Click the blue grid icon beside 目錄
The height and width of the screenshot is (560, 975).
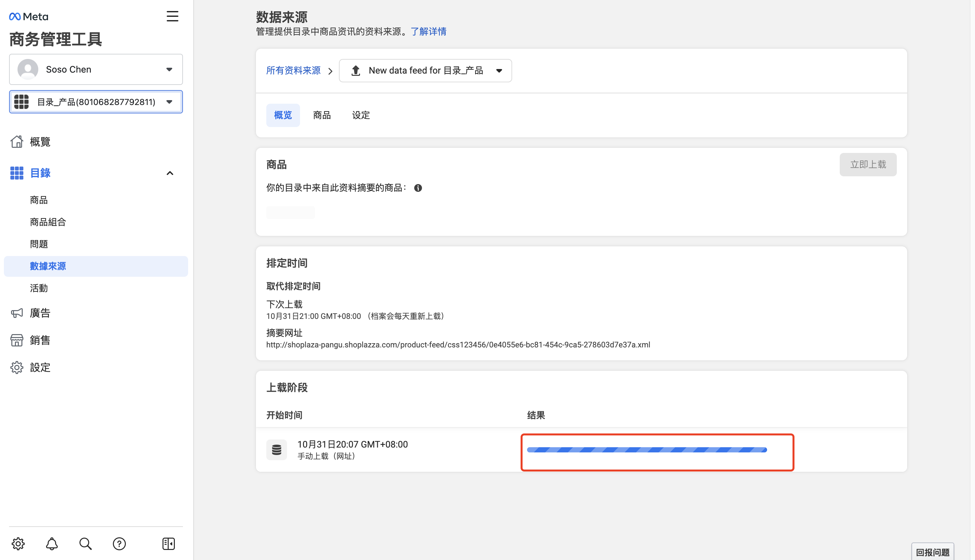(x=17, y=173)
